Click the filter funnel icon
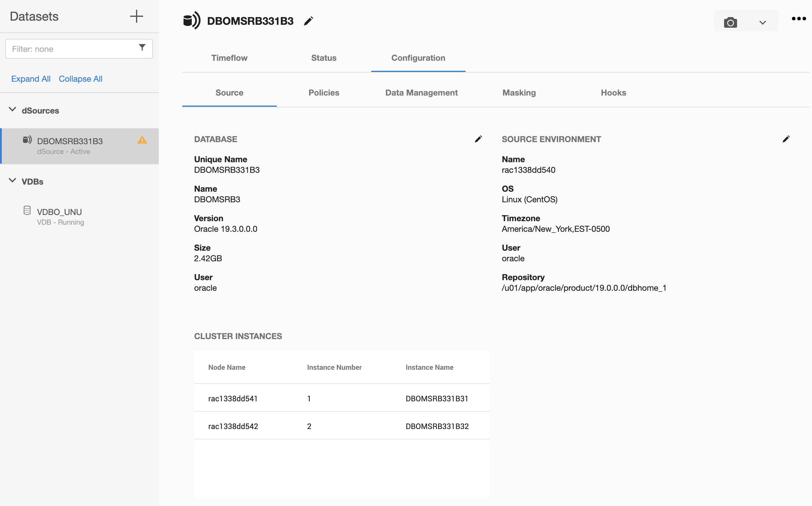This screenshot has width=812, height=506. [x=142, y=47]
